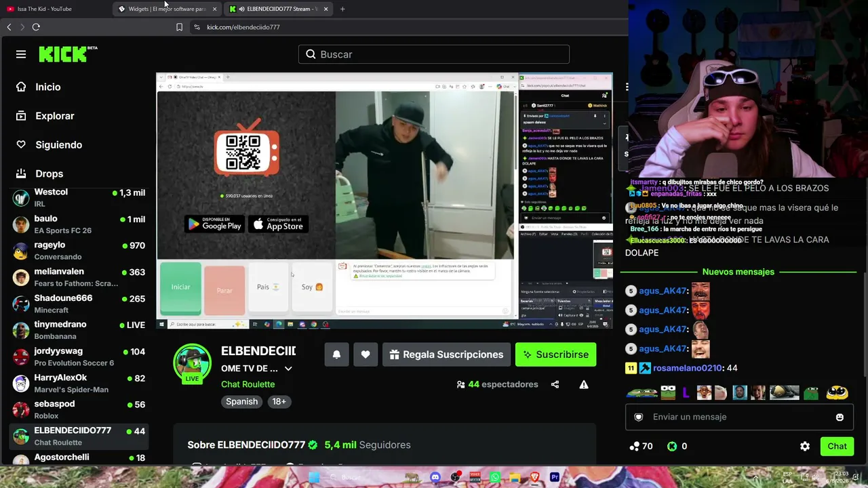868x488 pixels.
Task: Open site settings icon beside the URL
Action: tap(197, 27)
